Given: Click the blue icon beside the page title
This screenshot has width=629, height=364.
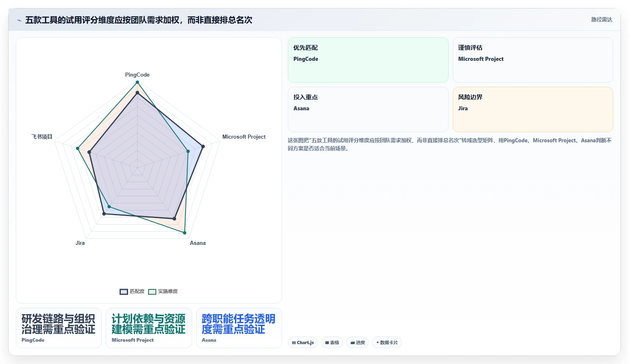Looking at the screenshot, I should click(19, 20).
